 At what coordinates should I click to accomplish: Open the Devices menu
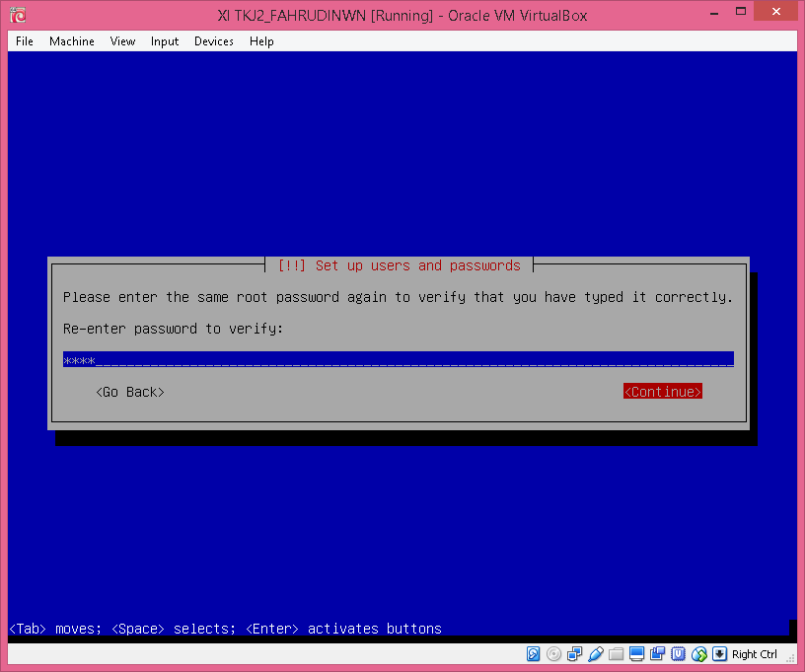(214, 41)
